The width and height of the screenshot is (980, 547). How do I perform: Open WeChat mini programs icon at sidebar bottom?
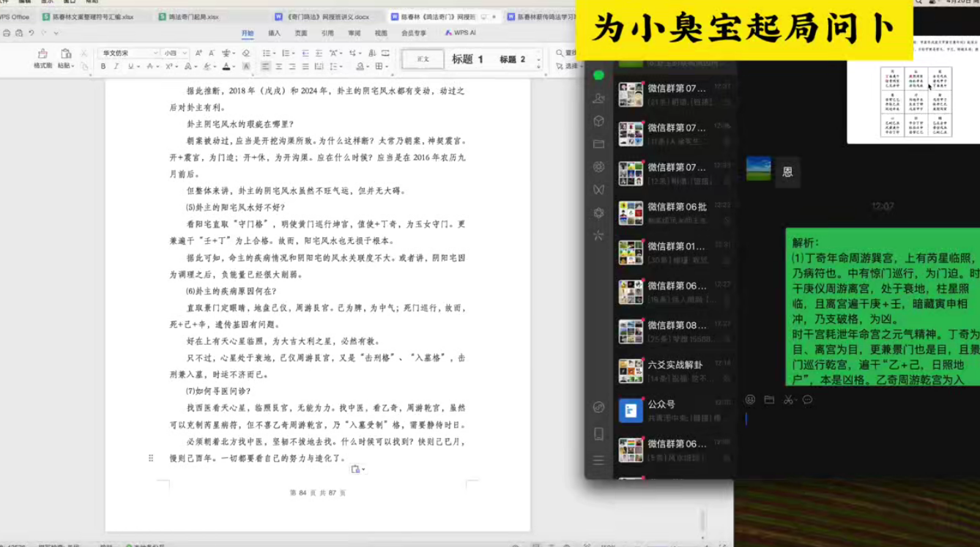coord(598,407)
